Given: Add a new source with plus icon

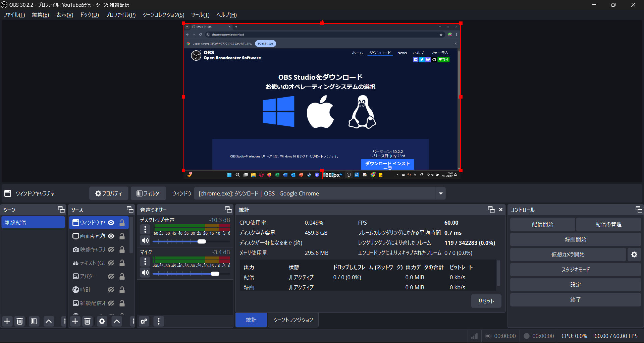Looking at the screenshot, I should (x=75, y=321).
